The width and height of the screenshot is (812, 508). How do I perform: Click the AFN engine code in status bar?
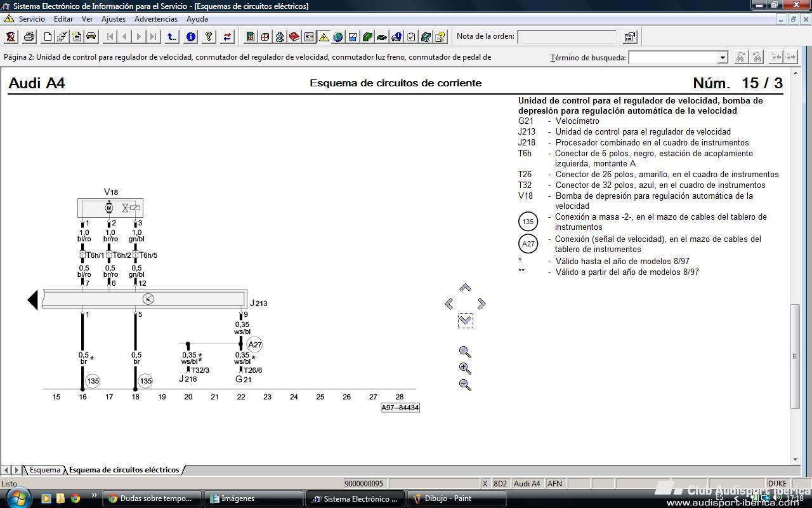[x=555, y=484]
